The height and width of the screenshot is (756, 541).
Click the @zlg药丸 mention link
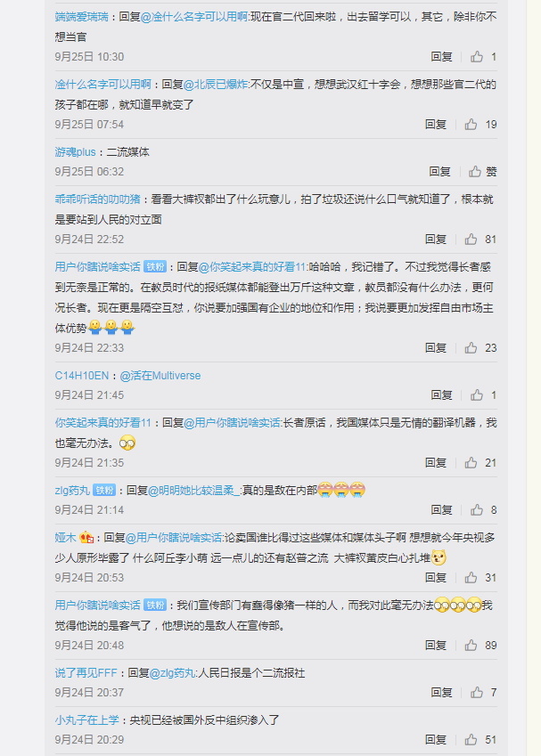(173, 673)
